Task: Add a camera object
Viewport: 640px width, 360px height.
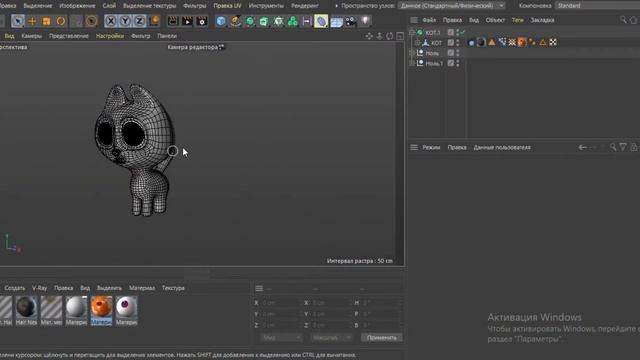Action: (351, 21)
